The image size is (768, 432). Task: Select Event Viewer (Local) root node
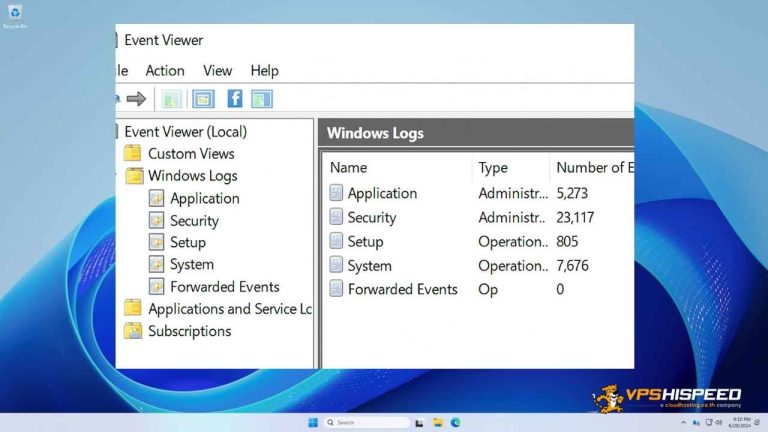click(186, 132)
